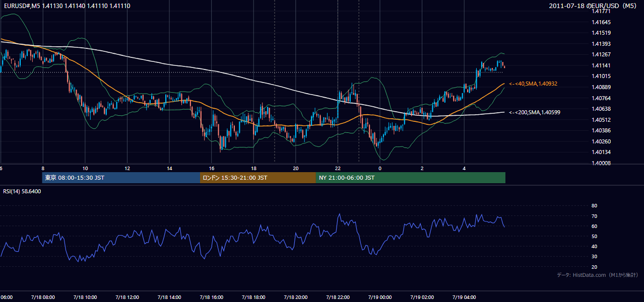Click price axis label 1.40638
Viewport: 644px width, 302px height.
602,109
